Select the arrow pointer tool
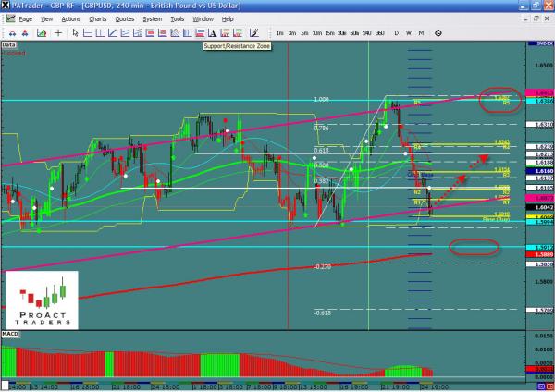 [75, 33]
